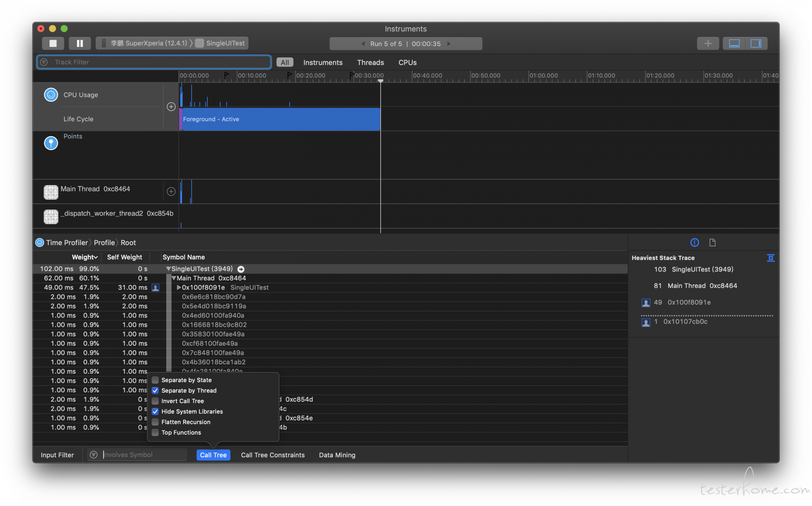Sort by Self Weight column
812x506 pixels.
[124, 257]
